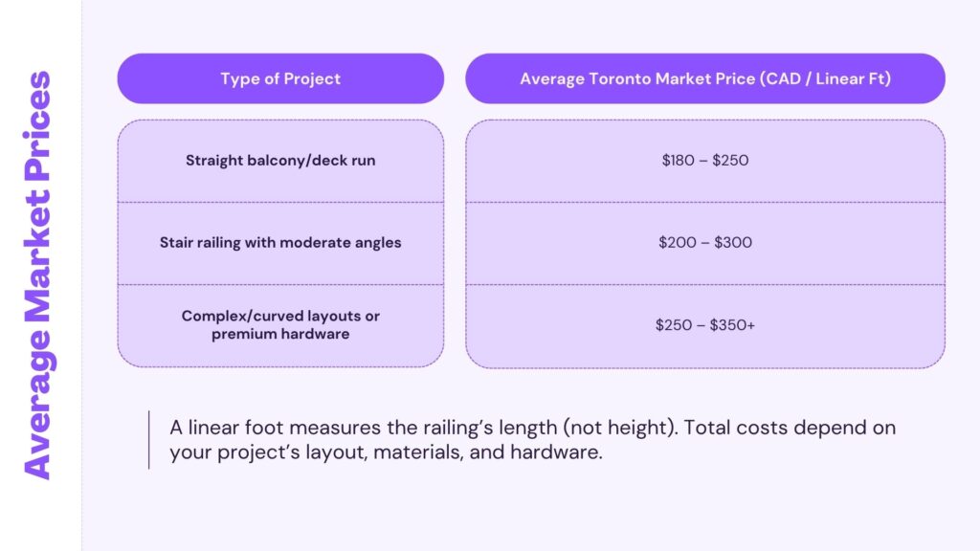Click the vertical "Average Market Prices" title

[x=36, y=275]
